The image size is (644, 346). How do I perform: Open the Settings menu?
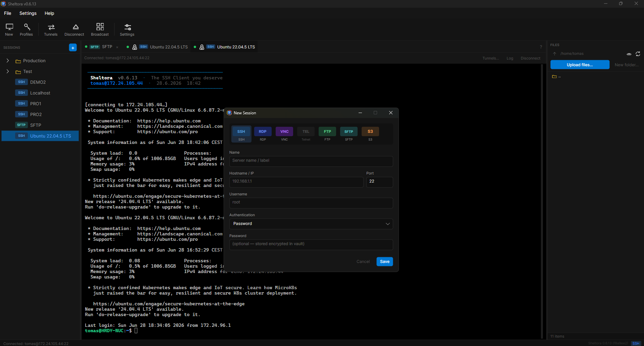(x=28, y=13)
